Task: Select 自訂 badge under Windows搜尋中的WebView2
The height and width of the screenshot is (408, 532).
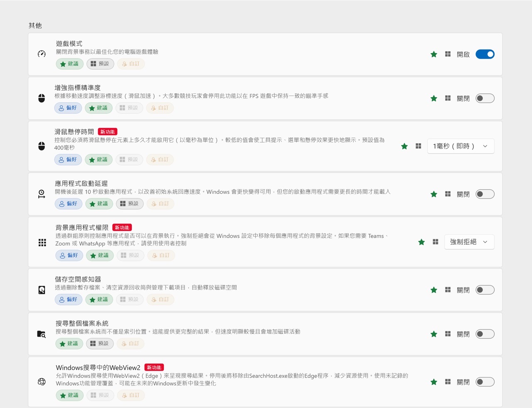Action: click(x=131, y=396)
